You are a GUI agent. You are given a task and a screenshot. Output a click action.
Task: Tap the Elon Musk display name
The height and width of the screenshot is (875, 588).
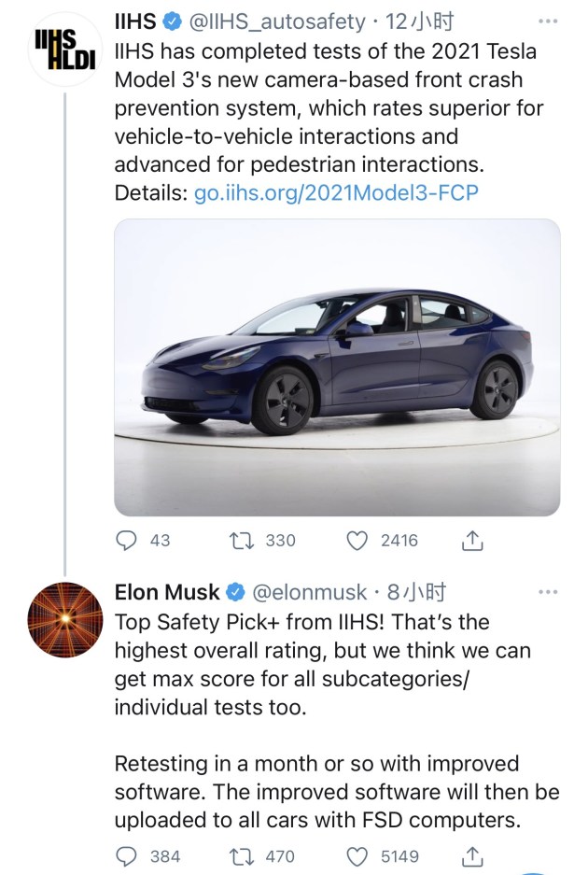167,592
